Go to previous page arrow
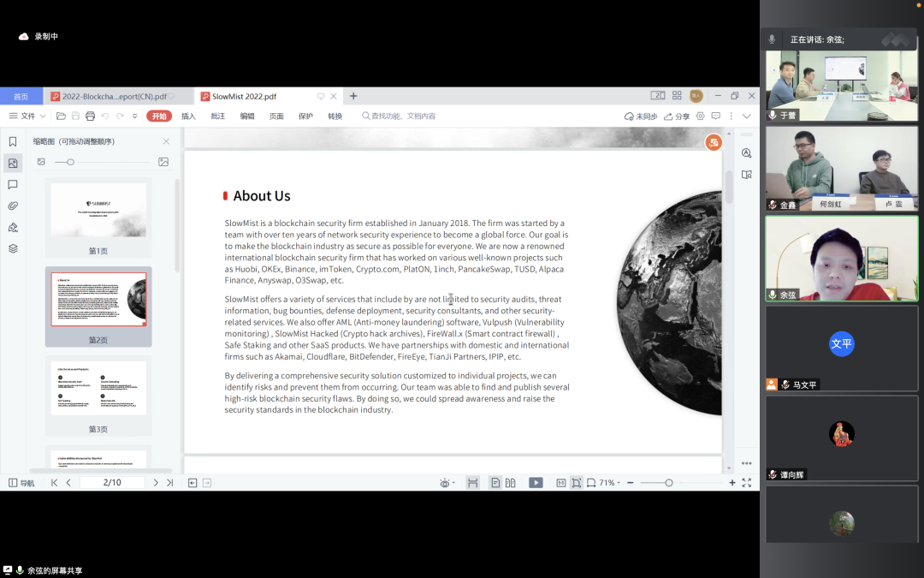This screenshot has height=578, width=924. [x=68, y=482]
